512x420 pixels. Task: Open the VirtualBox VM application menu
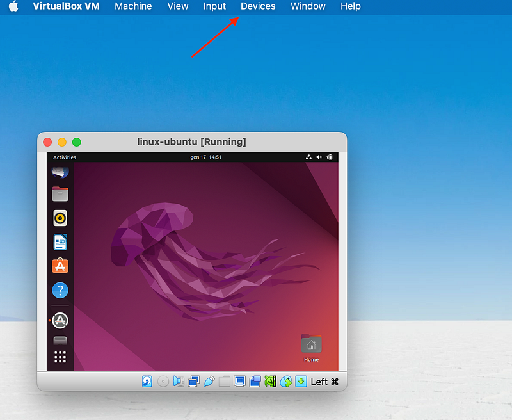[67, 6]
